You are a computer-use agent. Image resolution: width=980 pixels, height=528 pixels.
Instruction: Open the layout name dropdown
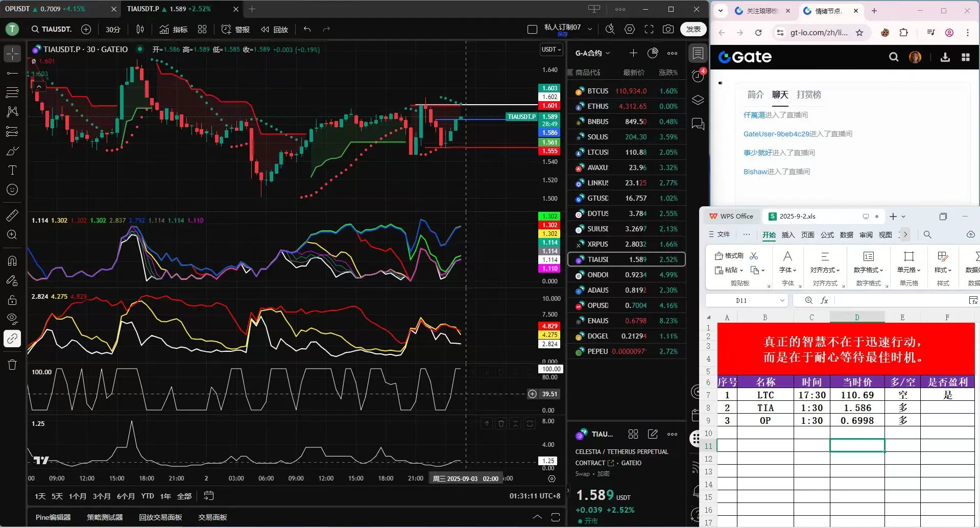coord(590,29)
